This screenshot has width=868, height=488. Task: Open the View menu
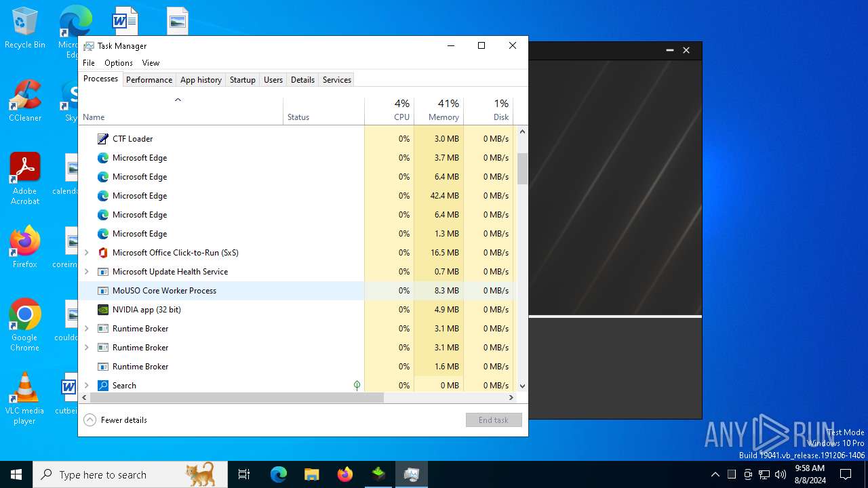coord(151,63)
